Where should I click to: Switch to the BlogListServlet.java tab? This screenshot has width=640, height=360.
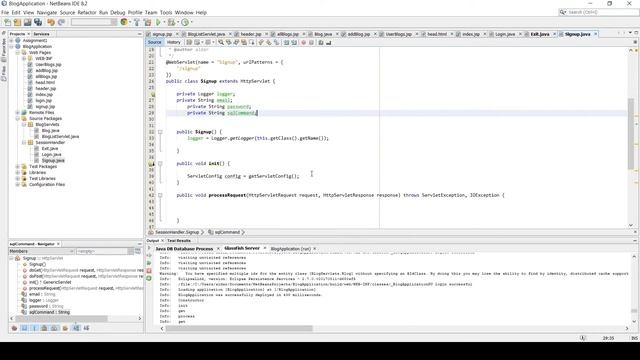pyautogui.click(x=207, y=34)
